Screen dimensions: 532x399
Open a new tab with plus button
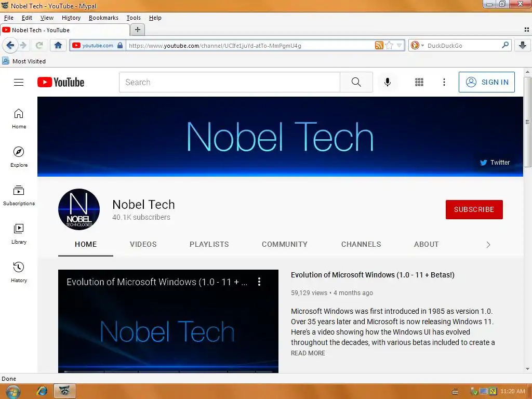[137, 30]
